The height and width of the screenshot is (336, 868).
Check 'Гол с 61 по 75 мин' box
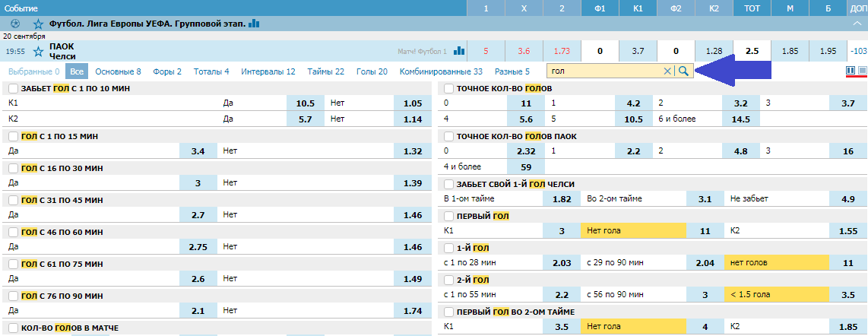[13, 265]
